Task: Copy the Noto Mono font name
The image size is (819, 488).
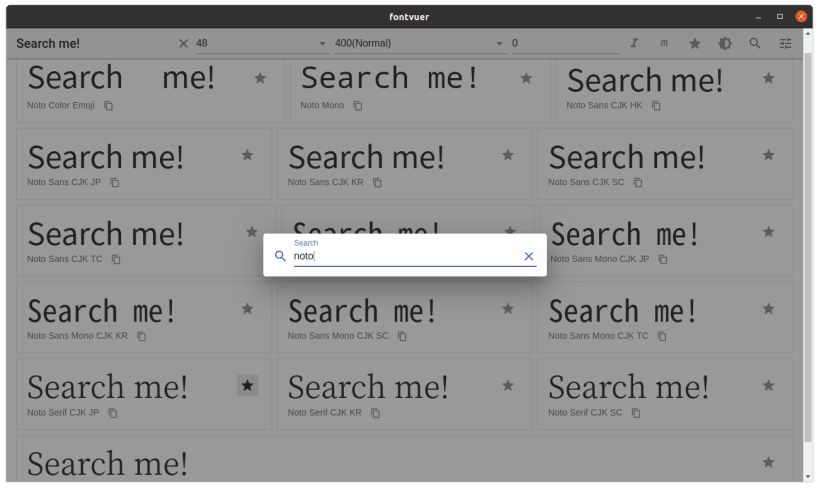Action: click(358, 106)
